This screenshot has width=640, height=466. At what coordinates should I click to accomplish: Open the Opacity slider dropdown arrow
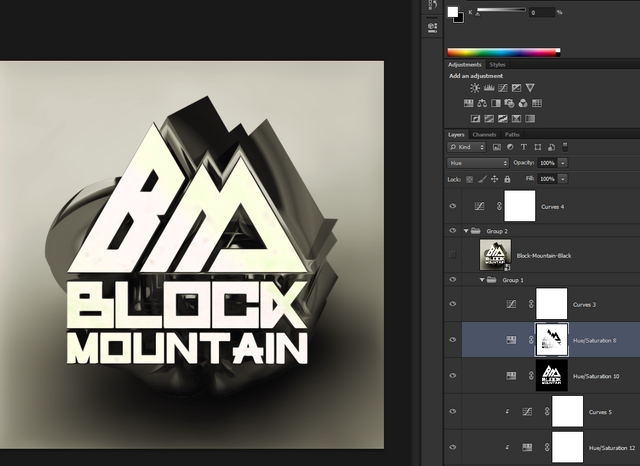pyautogui.click(x=563, y=163)
